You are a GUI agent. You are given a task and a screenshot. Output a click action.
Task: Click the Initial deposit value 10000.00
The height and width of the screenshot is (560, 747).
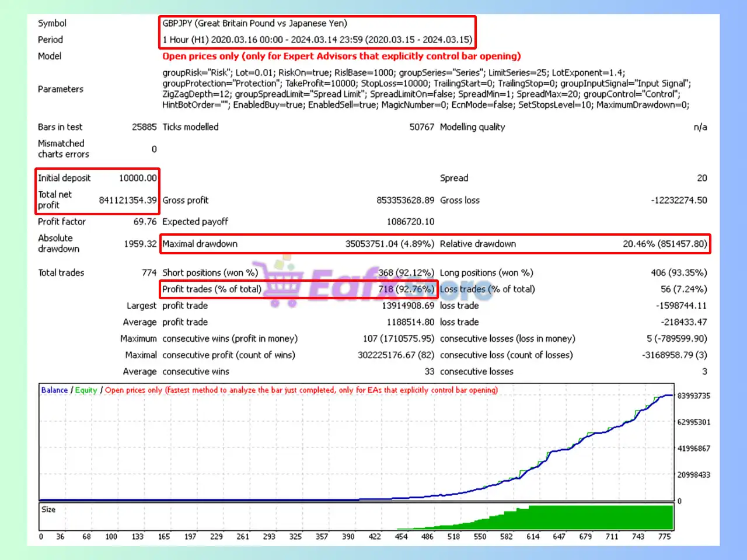138,178
